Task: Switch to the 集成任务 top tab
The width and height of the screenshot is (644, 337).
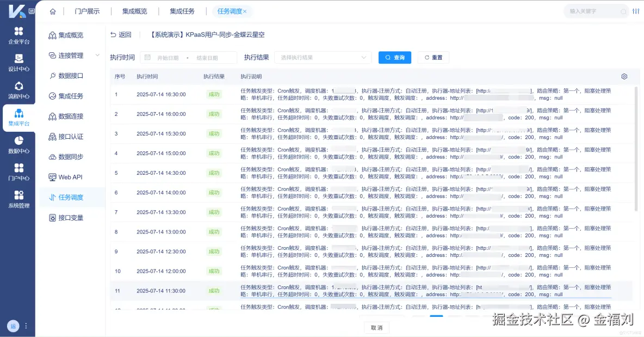Action: (x=182, y=11)
